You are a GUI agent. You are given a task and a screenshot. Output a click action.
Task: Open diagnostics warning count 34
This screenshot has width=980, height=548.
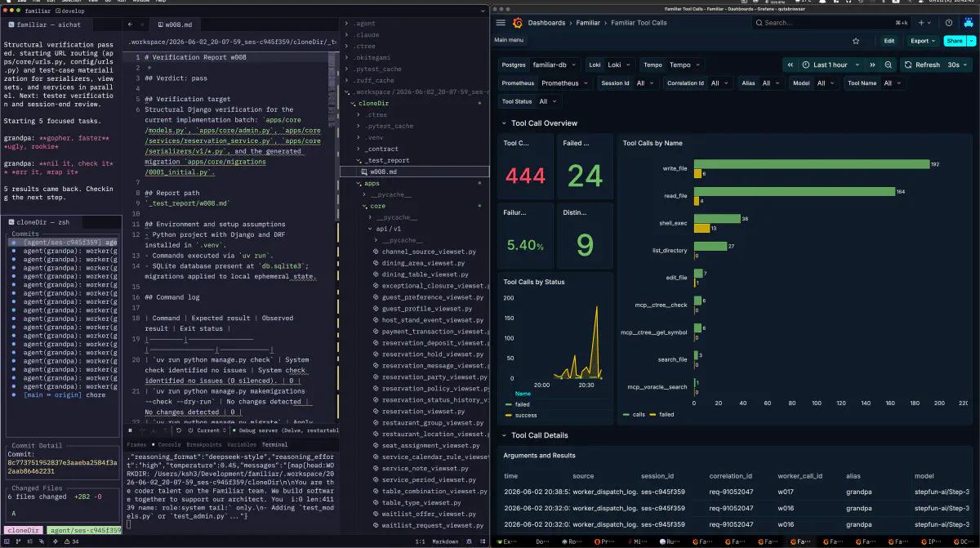pyautogui.click(x=71, y=541)
